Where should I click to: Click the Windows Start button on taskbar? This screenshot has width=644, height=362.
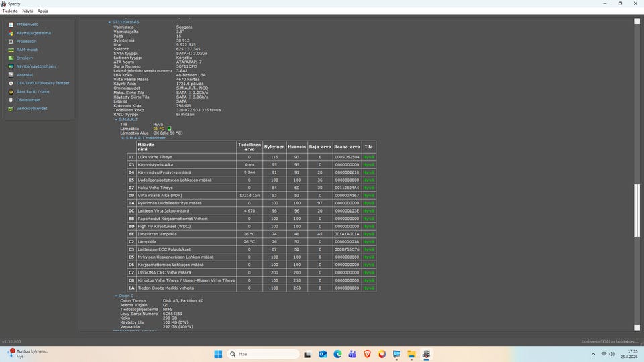point(217,354)
